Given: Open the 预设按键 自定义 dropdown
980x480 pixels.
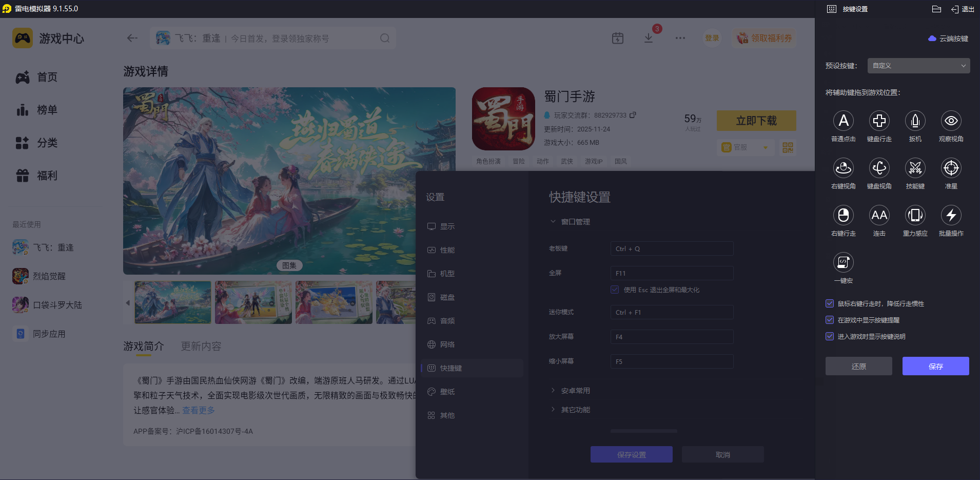Looking at the screenshot, I should tap(918, 66).
